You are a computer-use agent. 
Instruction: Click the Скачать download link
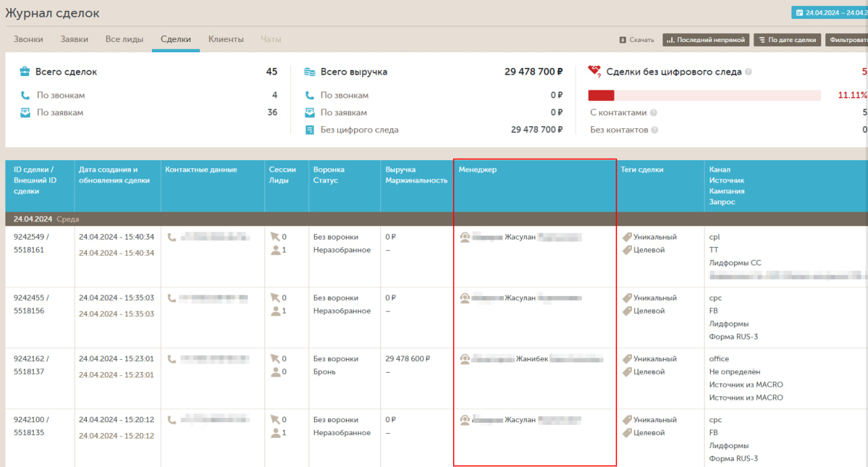(641, 40)
